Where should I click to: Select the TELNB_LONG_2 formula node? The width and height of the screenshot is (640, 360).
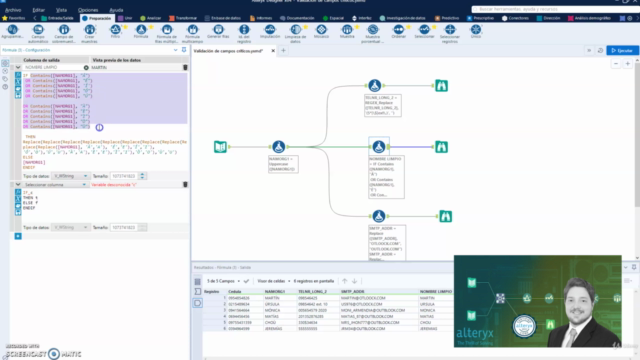375,85
